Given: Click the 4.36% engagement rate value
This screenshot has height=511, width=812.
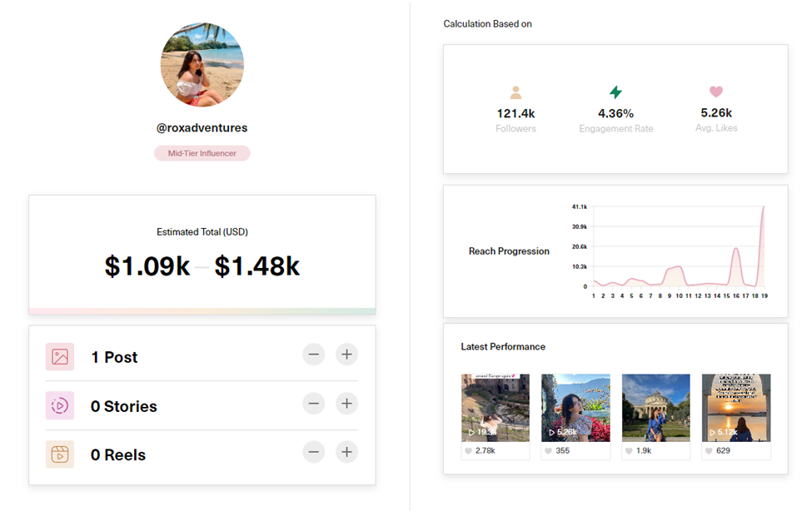Looking at the screenshot, I should [x=615, y=113].
